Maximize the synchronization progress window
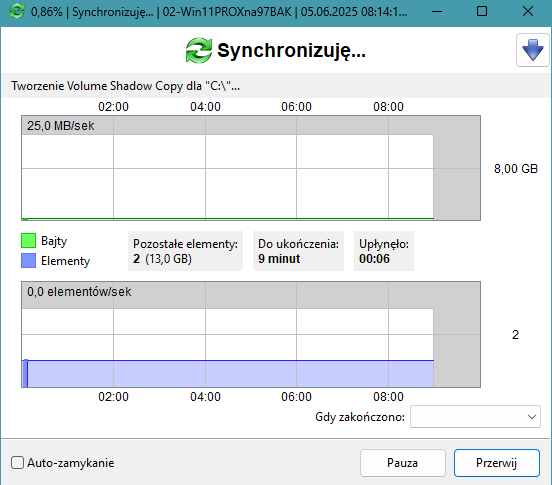The height and width of the screenshot is (485, 552). pos(482,12)
